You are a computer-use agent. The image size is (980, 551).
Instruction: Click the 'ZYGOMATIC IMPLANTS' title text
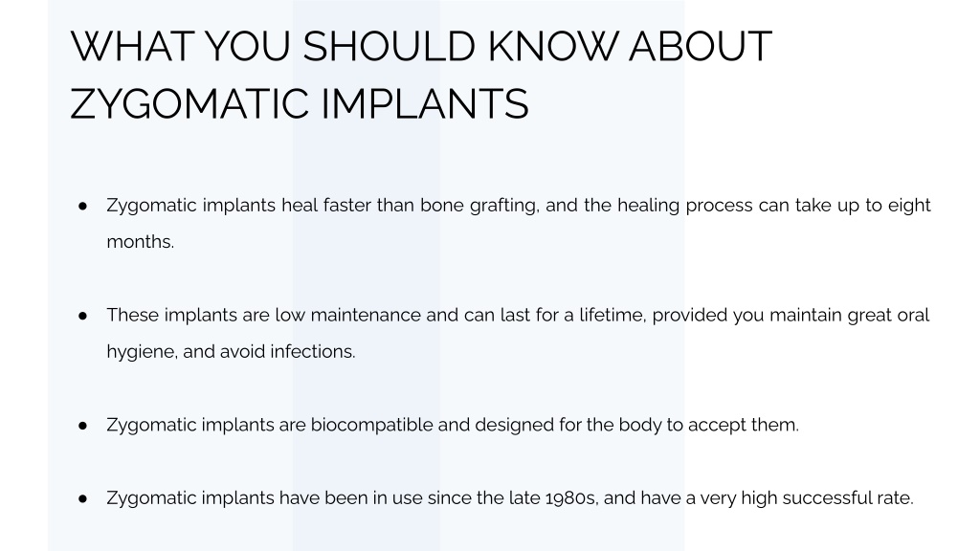click(x=300, y=103)
